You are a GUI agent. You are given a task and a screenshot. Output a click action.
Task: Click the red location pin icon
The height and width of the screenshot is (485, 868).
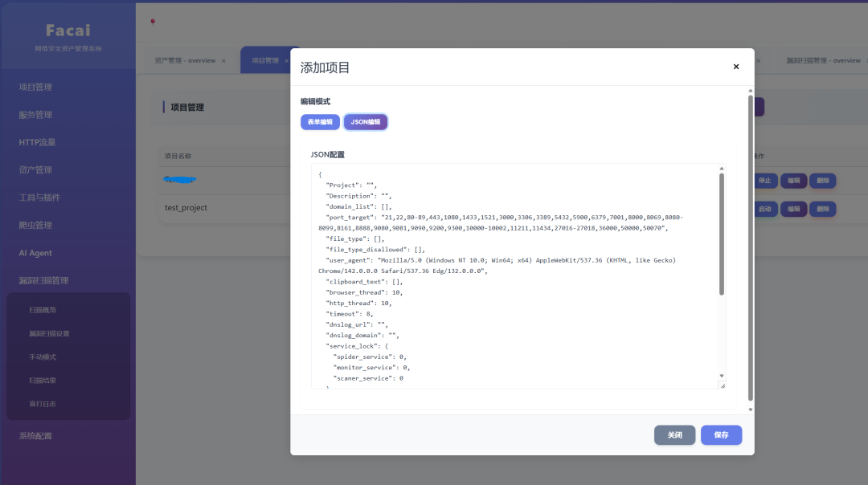click(153, 22)
